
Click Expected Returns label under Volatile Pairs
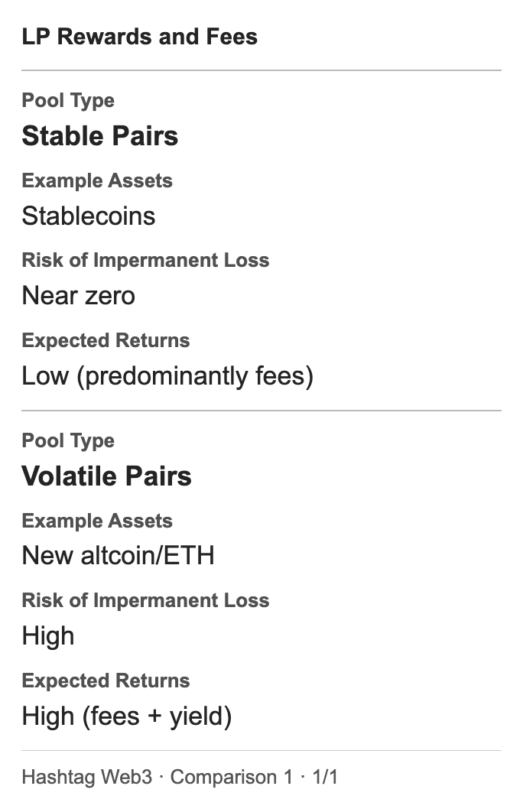(x=106, y=681)
